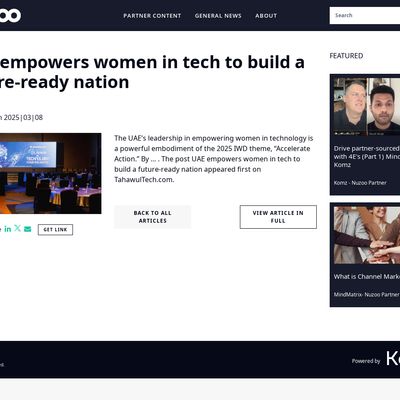Click Get Link button
The height and width of the screenshot is (400, 400).
point(55,230)
